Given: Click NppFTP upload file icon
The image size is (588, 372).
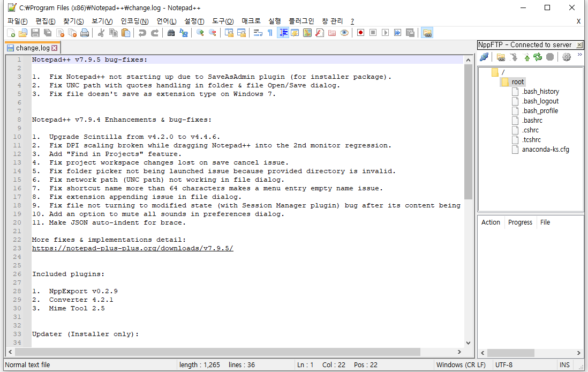Looking at the screenshot, I should click(526, 57).
